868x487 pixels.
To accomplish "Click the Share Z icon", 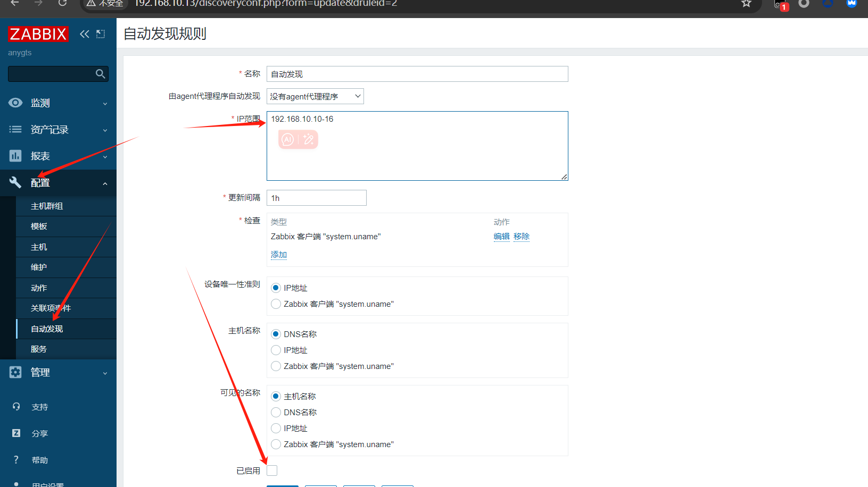I will [16, 433].
